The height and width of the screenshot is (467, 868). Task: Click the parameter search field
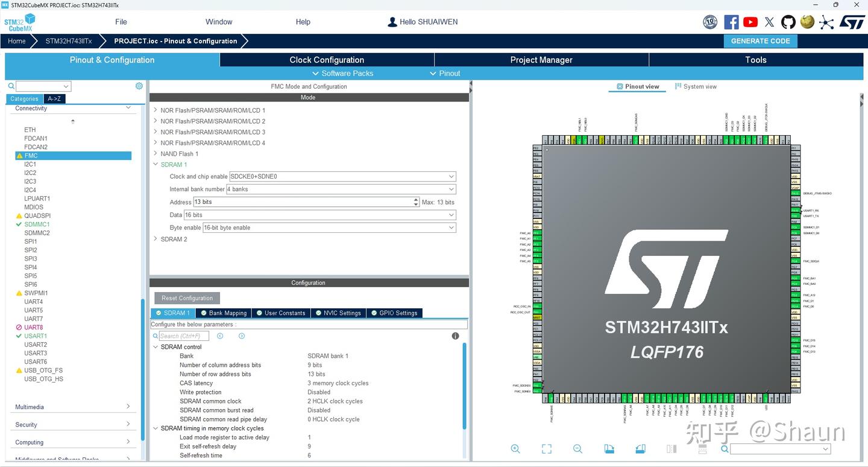[184, 336]
